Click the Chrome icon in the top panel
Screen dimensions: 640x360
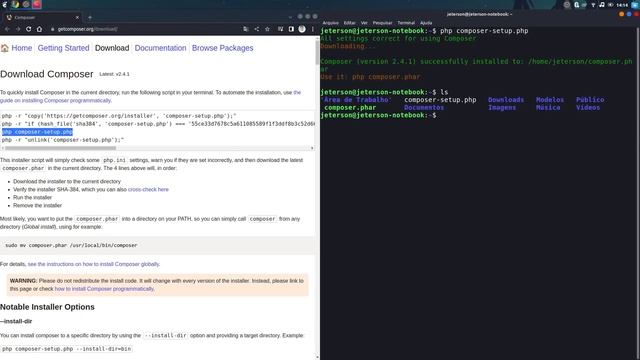coord(15,4)
